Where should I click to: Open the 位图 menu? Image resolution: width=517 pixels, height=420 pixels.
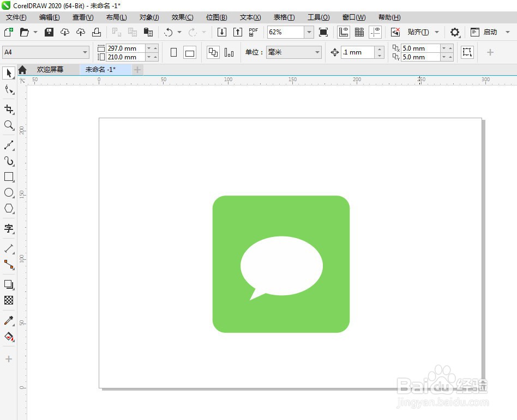click(x=217, y=17)
